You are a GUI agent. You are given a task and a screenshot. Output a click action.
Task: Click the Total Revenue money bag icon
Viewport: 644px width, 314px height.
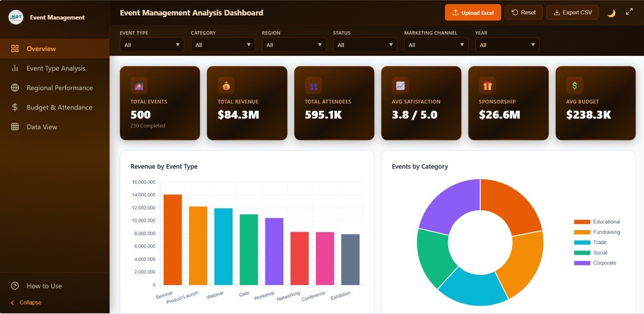(225, 85)
